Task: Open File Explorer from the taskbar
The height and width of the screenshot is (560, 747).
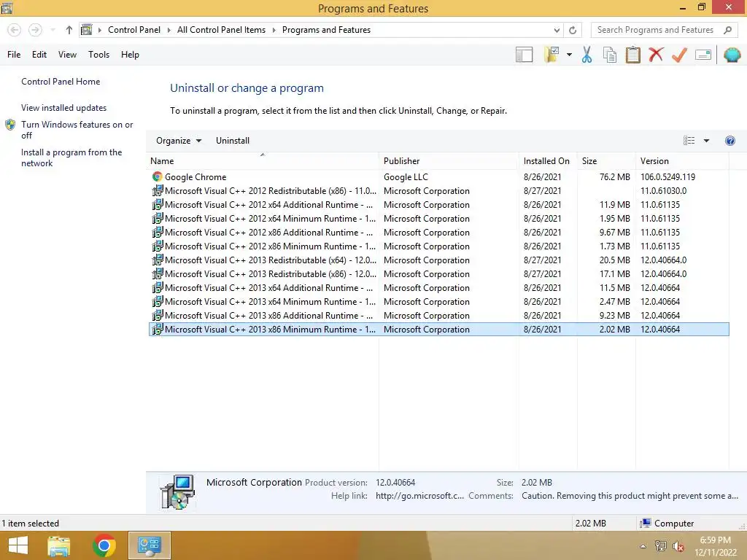Action: (x=58, y=545)
